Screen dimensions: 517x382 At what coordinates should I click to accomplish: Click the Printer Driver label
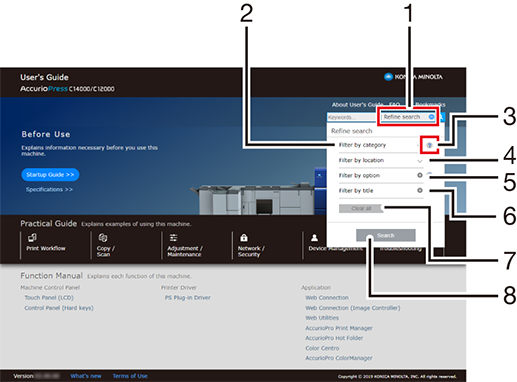coord(179,287)
